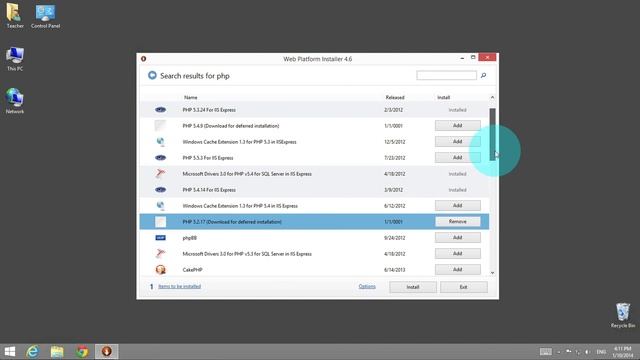
Task: Click the vertical scrollbar thumb
Action: 492,134
